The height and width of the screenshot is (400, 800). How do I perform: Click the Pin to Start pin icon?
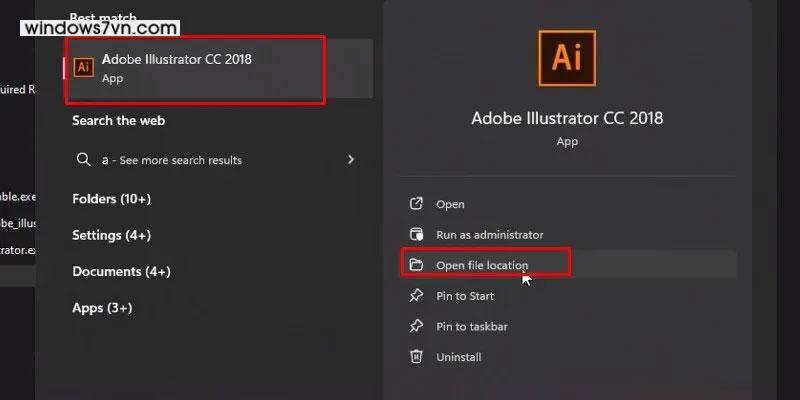(417, 296)
